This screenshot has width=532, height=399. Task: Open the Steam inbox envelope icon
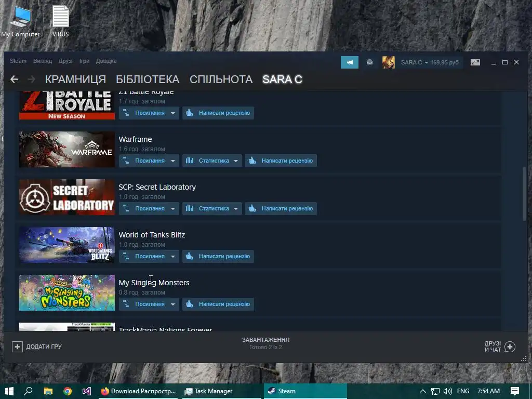click(369, 62)
